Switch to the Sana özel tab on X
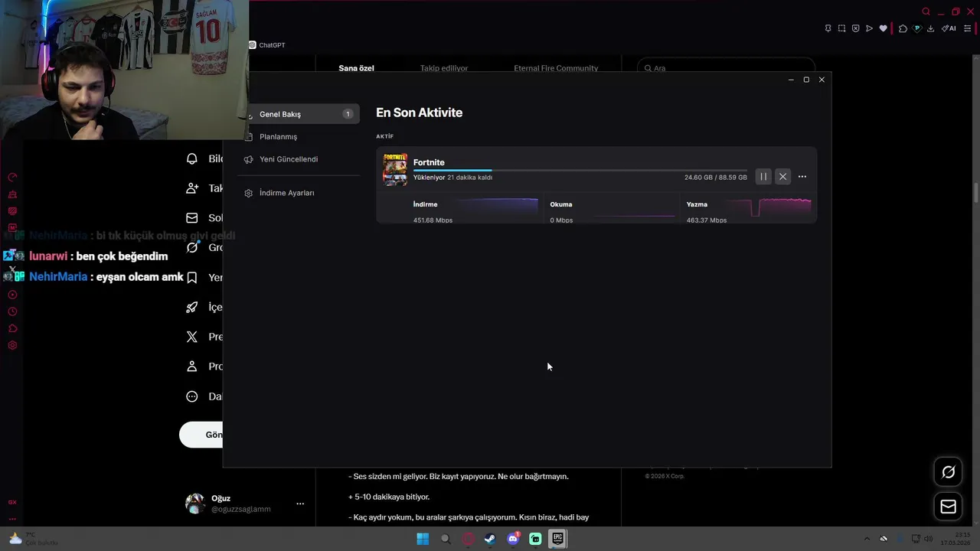The width and height of the screenshot is (980, 551). (x=356, y=68)
